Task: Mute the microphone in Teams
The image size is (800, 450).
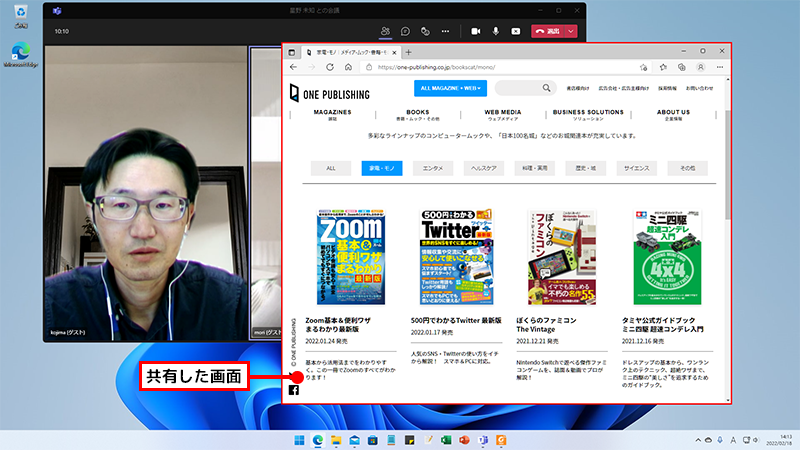Action: (x=495, y=31)
